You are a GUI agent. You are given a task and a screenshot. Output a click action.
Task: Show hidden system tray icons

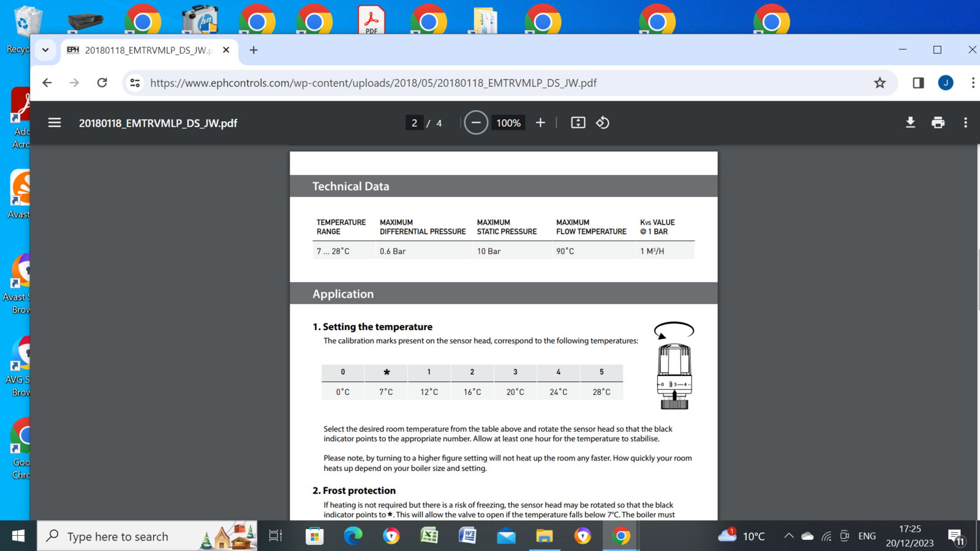(788, 536)
